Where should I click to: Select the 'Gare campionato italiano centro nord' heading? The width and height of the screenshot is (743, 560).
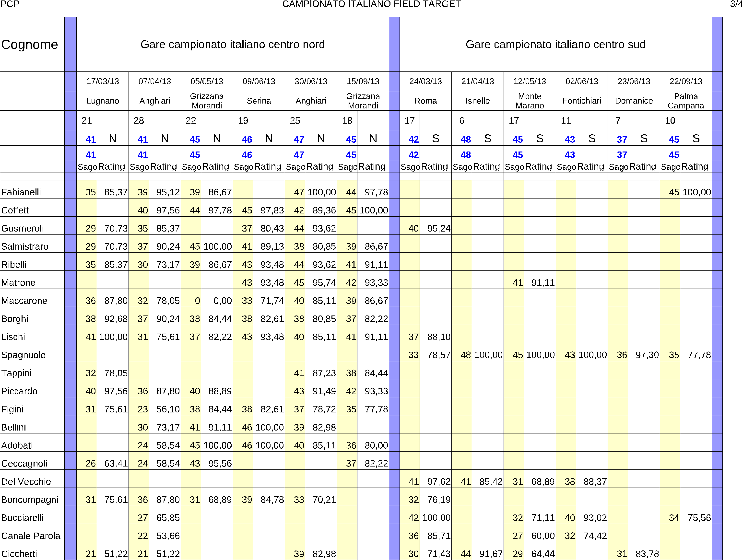click(232, 44)
